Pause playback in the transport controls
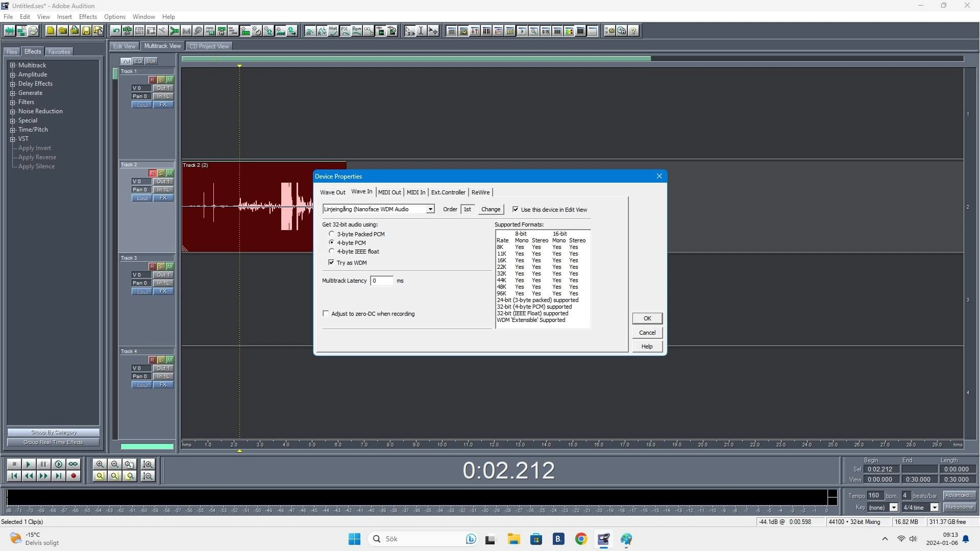The height and width of the screenshot is (551, 980). click(x=43, y=464)
